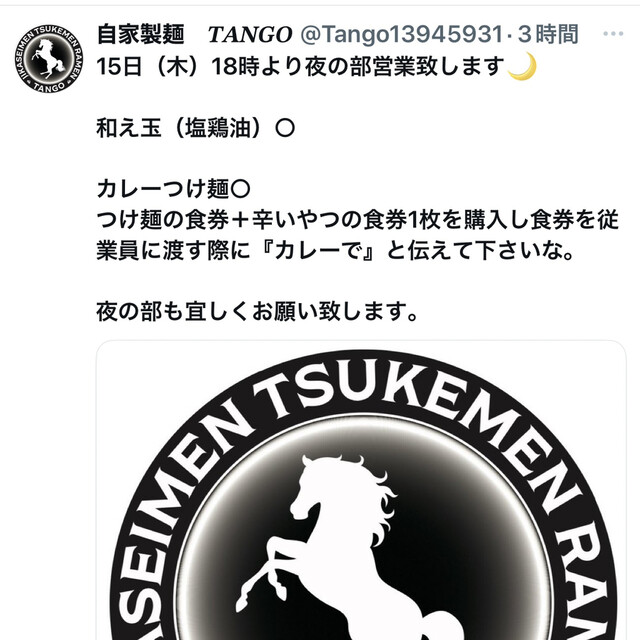Open the tweet's three-dot more options menu
This screenshot has height=640, width=640.
pos(613,34)
